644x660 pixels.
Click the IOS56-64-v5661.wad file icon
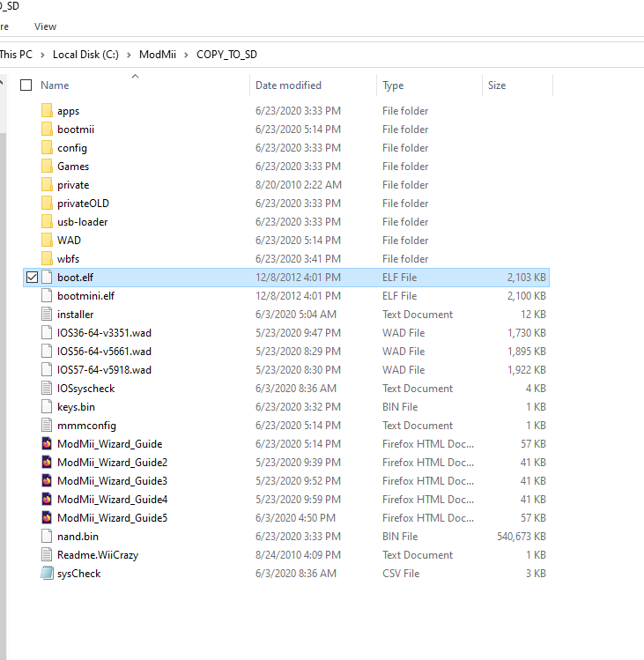(48, 352)
